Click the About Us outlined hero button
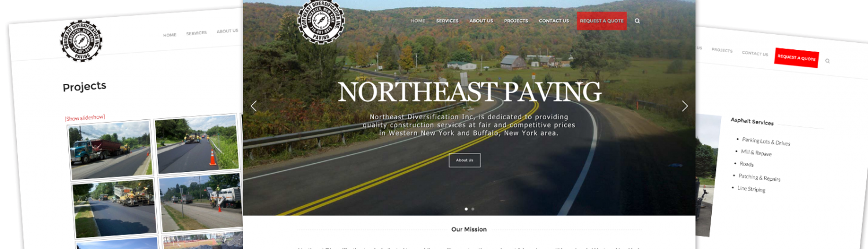Image resolution: width=868 pixels, height=249 pixels. [x=465, y=160]
